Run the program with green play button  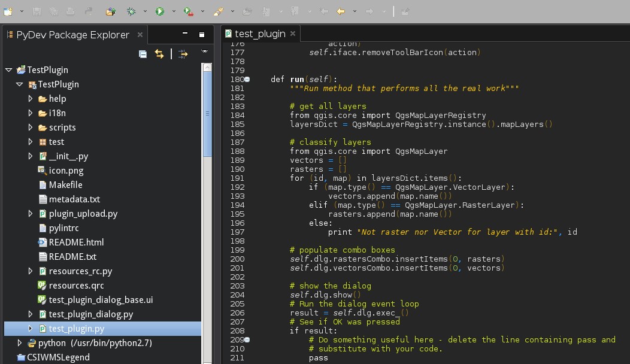click(160, 11)
